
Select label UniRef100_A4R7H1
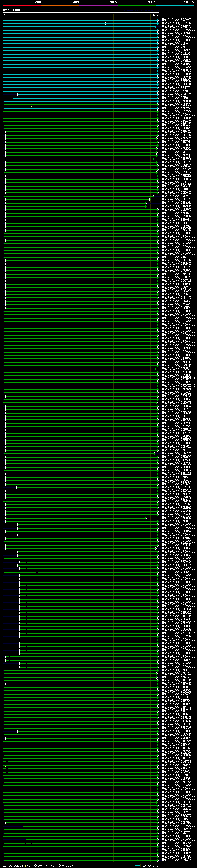(x=177, y=142)
